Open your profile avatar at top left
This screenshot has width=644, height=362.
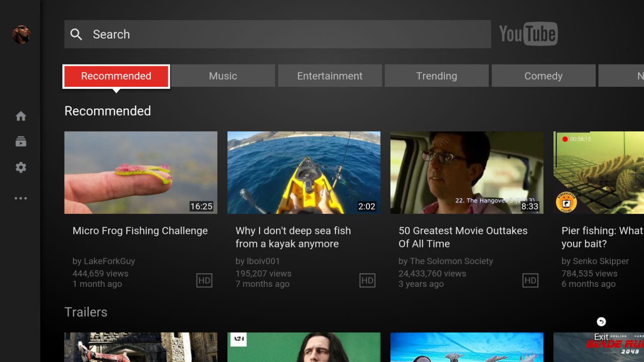(20, 35)
